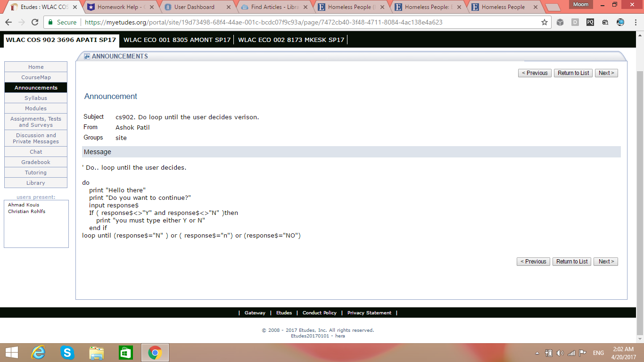Reload the page with the refresh icon
The image size is (644, 362).
35,22
